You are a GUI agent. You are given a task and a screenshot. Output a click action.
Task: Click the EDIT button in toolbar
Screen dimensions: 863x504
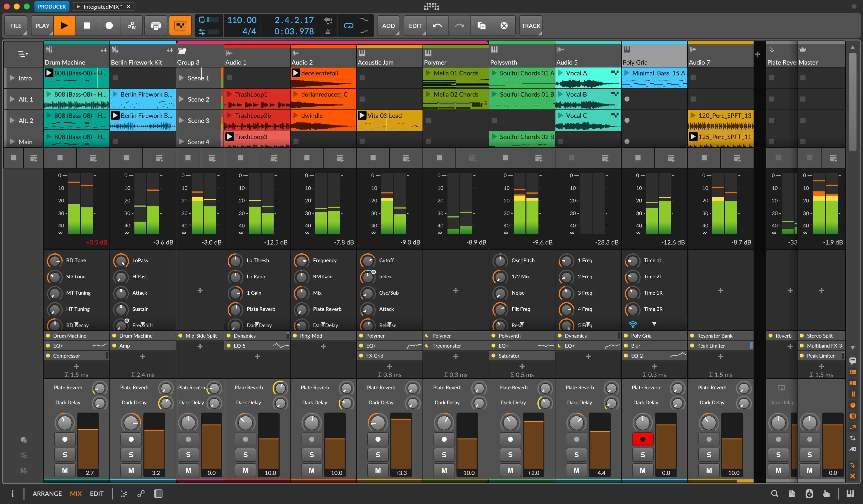coord(415,25)
